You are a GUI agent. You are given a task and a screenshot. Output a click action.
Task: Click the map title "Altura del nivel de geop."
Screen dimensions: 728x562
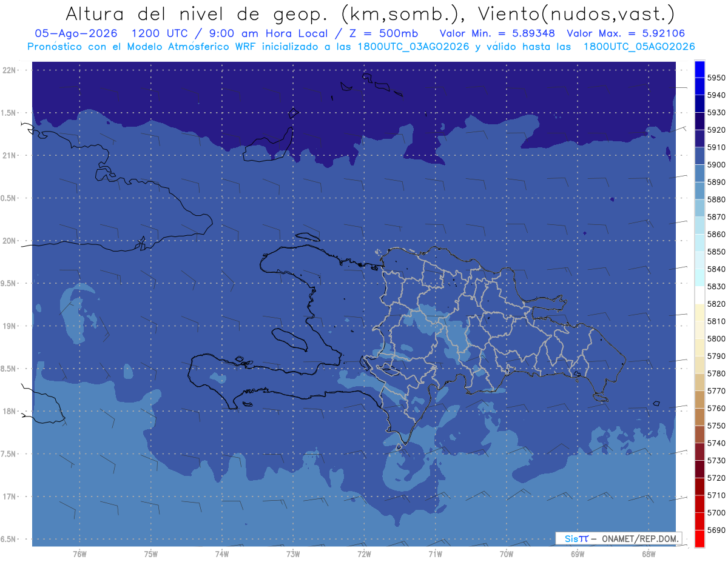(x=197, y=13)
